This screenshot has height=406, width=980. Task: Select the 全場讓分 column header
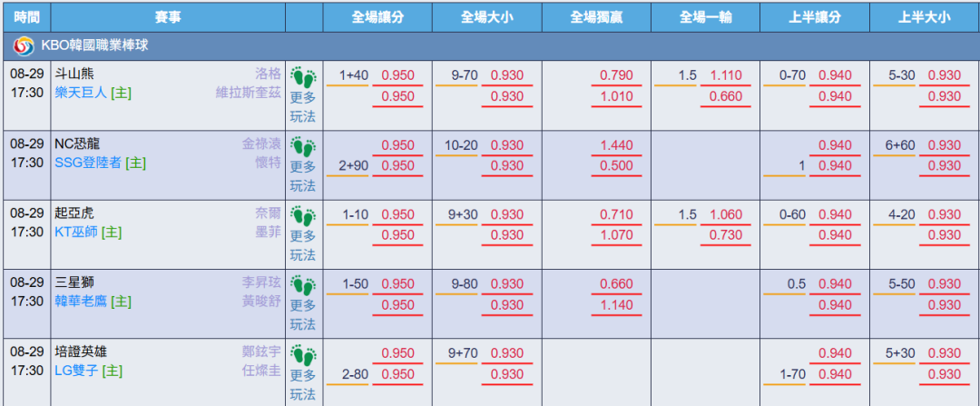(x=377, y=17)
